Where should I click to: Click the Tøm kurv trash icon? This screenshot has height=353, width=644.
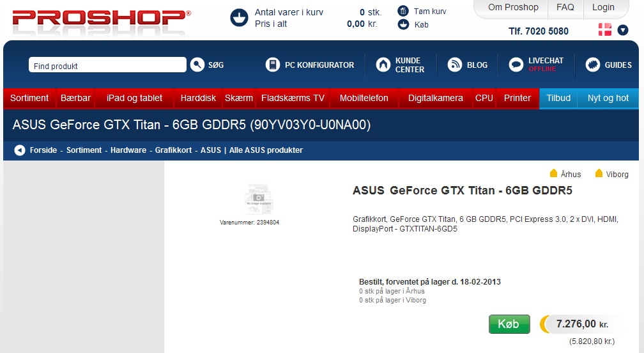tap(403, 11)
